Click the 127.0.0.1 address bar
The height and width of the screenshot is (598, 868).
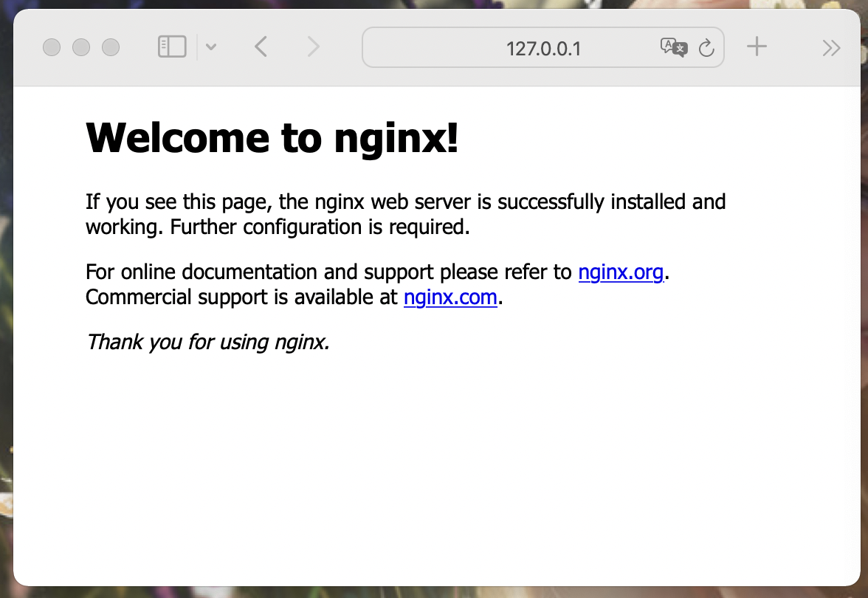543,47
